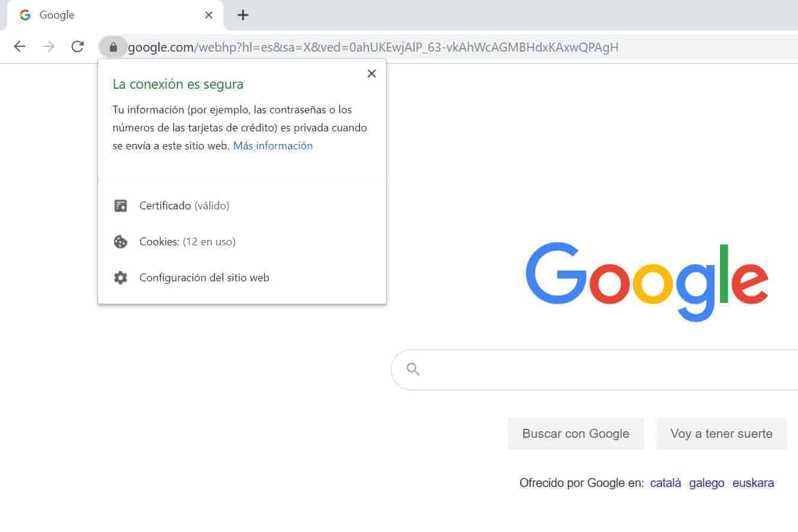
Task: Switch Google language to català
Action: click(x=665, y=483)
